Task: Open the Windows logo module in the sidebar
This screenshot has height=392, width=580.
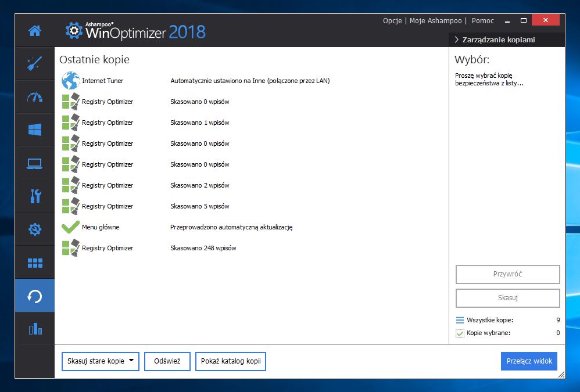Action: coord(35,130)
